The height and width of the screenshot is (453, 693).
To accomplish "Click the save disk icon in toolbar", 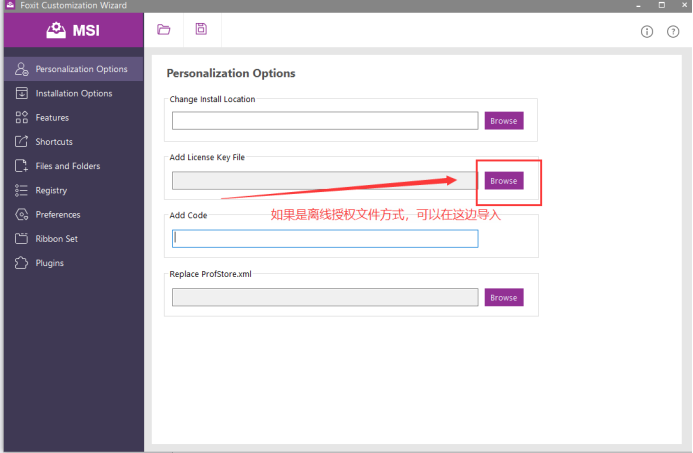I will click(x=201, y=29).
